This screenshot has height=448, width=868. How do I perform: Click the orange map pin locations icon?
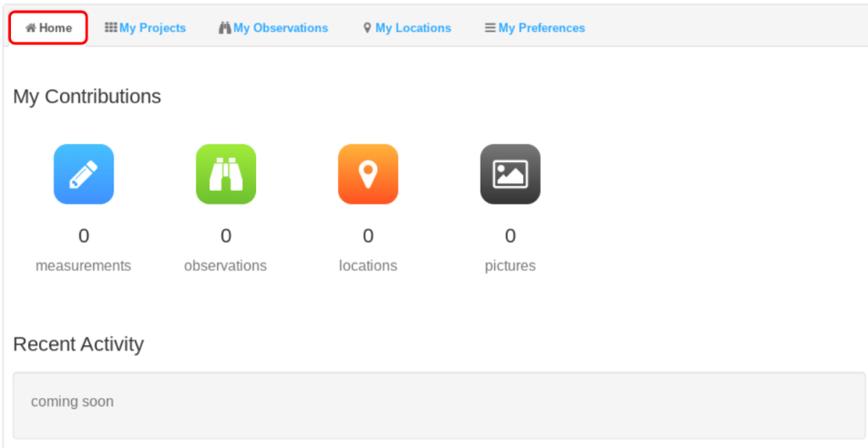368,174
